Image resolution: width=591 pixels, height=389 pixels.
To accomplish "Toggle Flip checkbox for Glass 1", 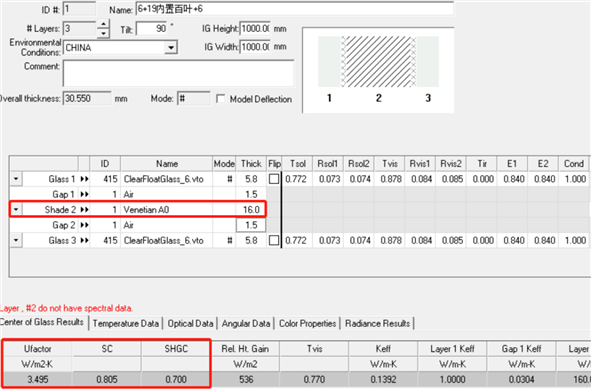I will click(274, 179).
